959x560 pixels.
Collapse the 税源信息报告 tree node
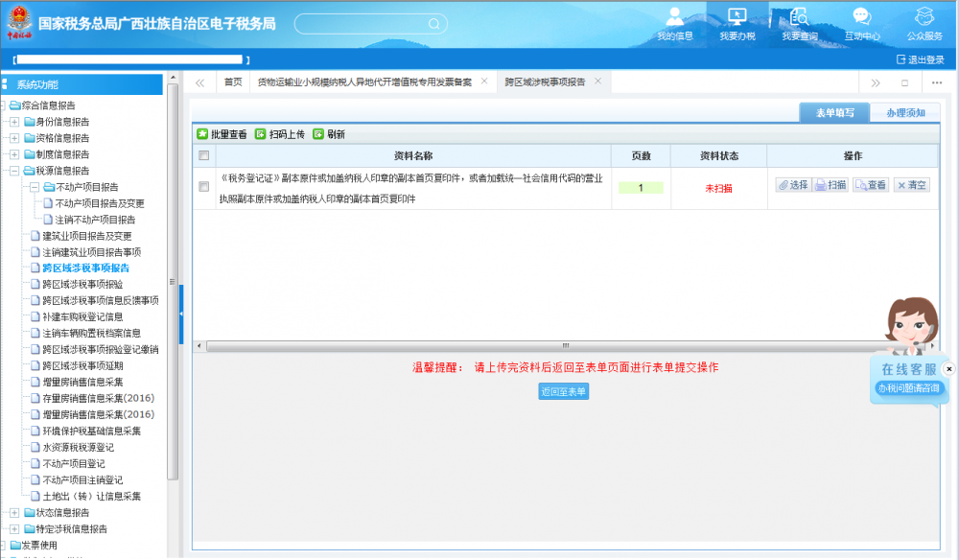14,171
